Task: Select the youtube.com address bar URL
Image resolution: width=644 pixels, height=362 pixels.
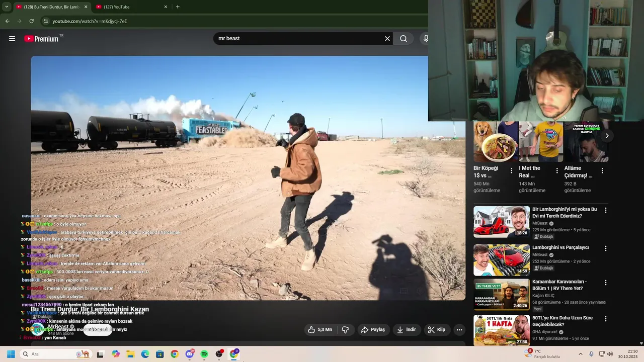Action: pyautogui.click(x=90, y=21)
